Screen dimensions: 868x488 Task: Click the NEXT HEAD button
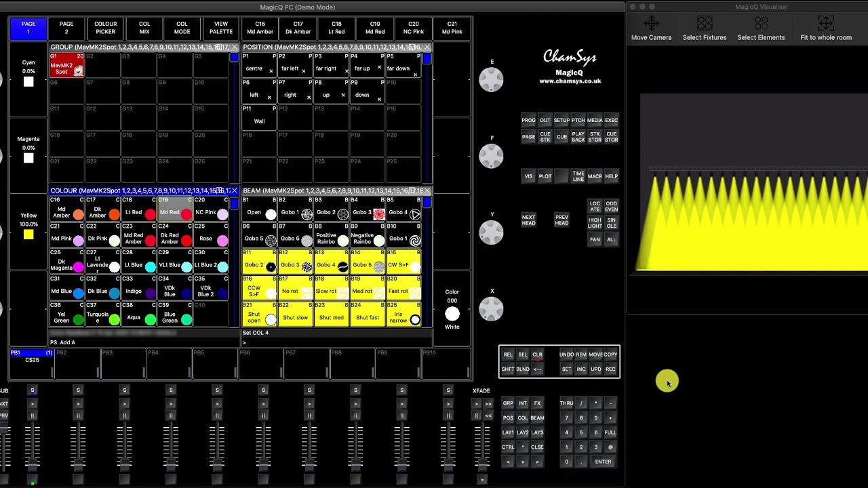(528, 220)
